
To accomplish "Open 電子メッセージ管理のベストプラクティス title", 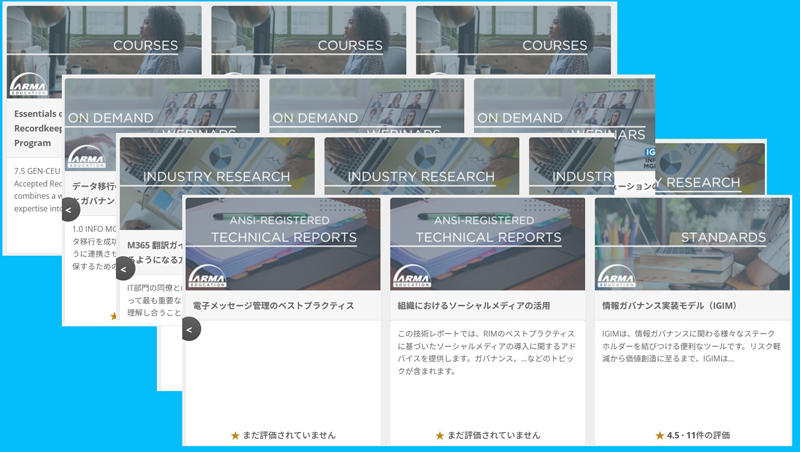I will (273, 306).
